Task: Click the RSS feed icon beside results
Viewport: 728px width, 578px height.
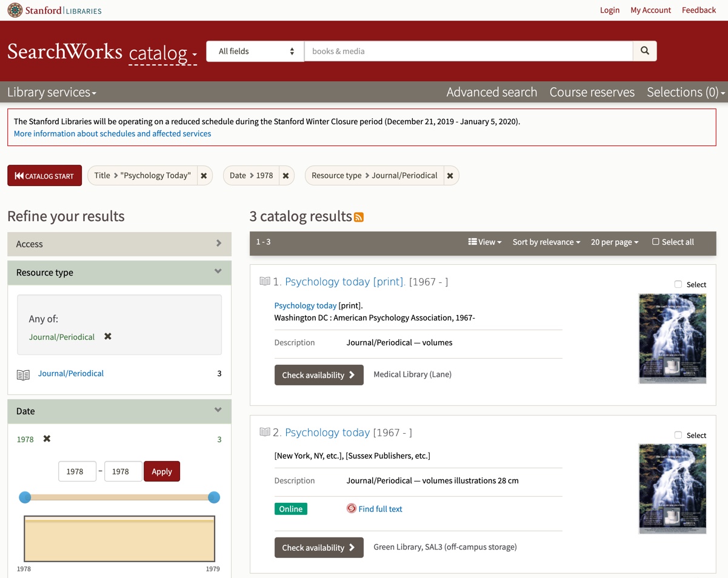Action: click(x=359, y=217)
